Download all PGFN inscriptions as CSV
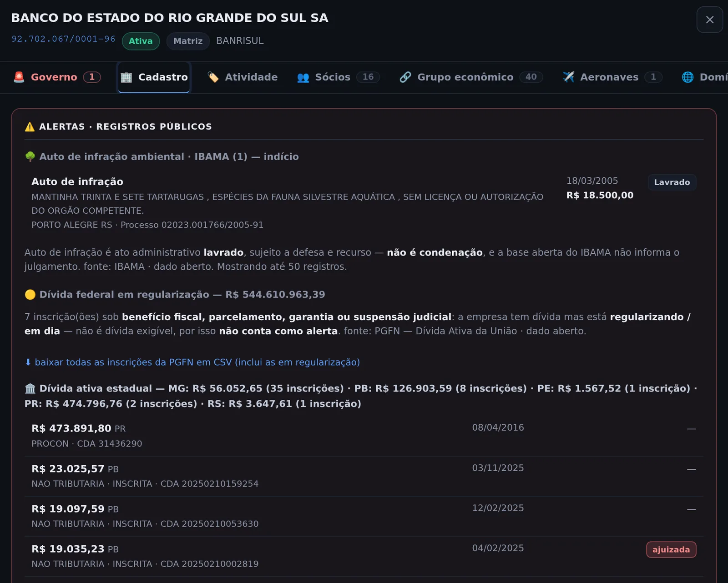728x583 pixels. point(192,362)
